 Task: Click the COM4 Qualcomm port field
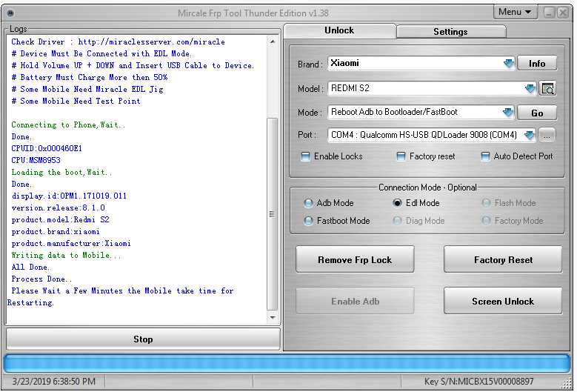click(x=431, y=135)
